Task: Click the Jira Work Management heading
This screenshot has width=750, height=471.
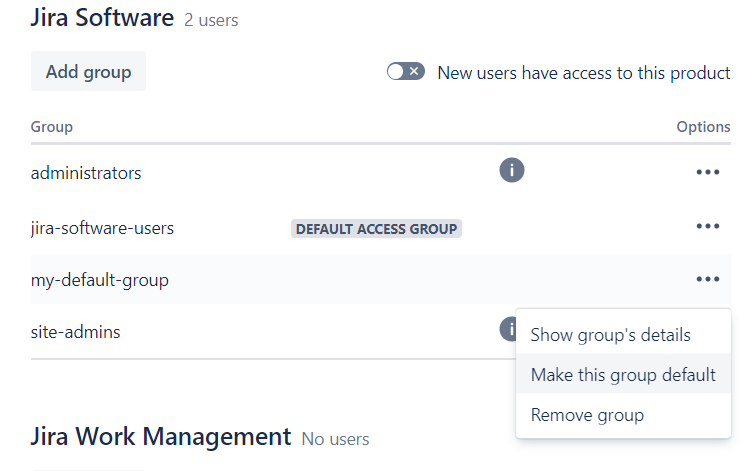Action: 161,437
